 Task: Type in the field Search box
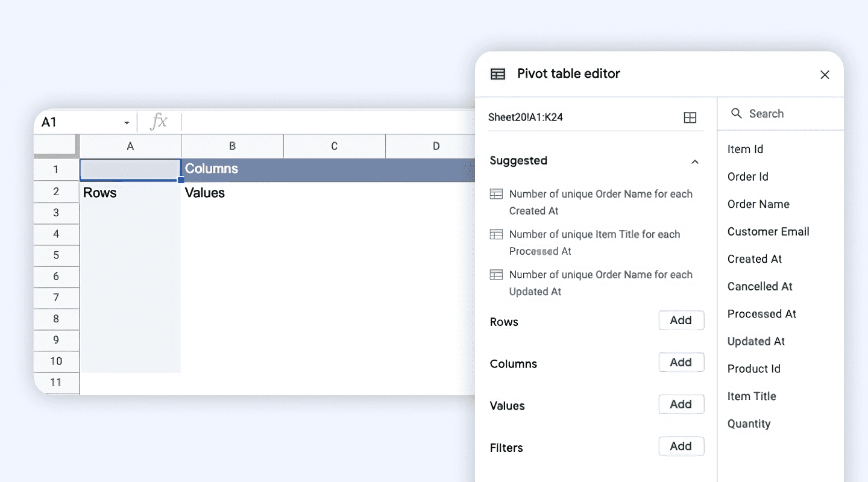(x=784, y=114)
